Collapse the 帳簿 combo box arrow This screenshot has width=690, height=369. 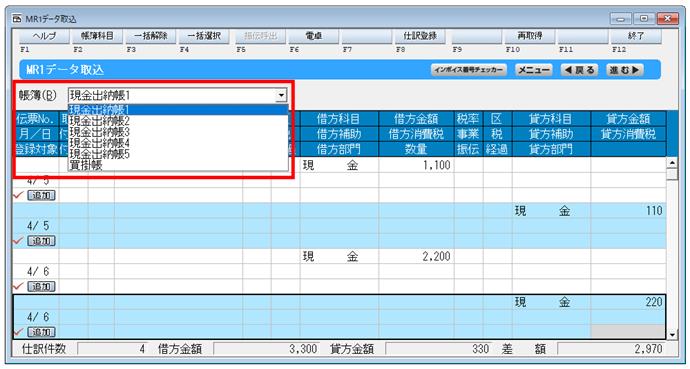[281, 95]
